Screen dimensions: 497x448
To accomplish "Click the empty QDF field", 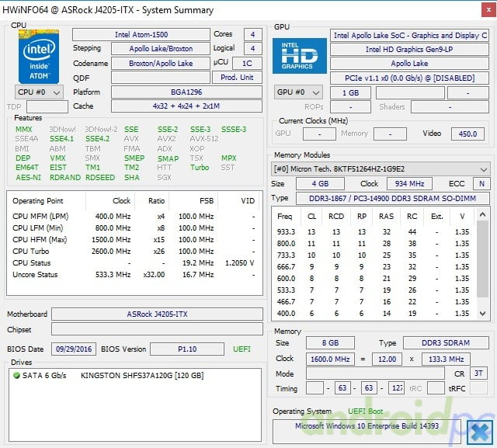I will pyautogui.click(x=161, y=78).
